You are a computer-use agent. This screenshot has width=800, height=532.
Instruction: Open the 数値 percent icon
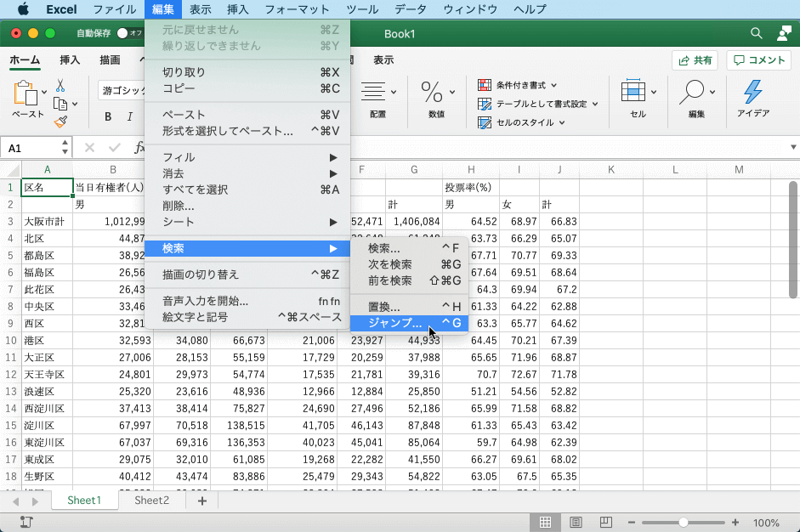click(x=432, y=92)
